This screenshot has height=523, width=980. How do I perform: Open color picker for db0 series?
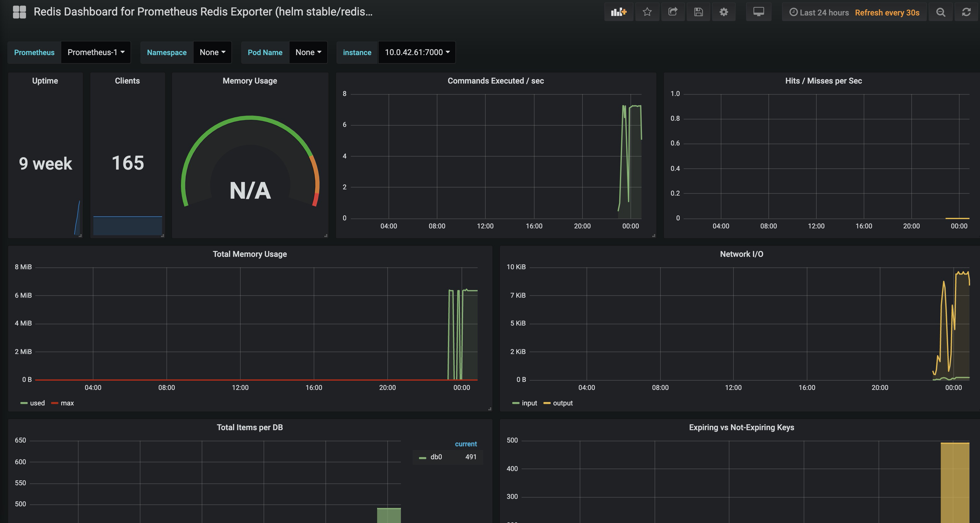422,457
